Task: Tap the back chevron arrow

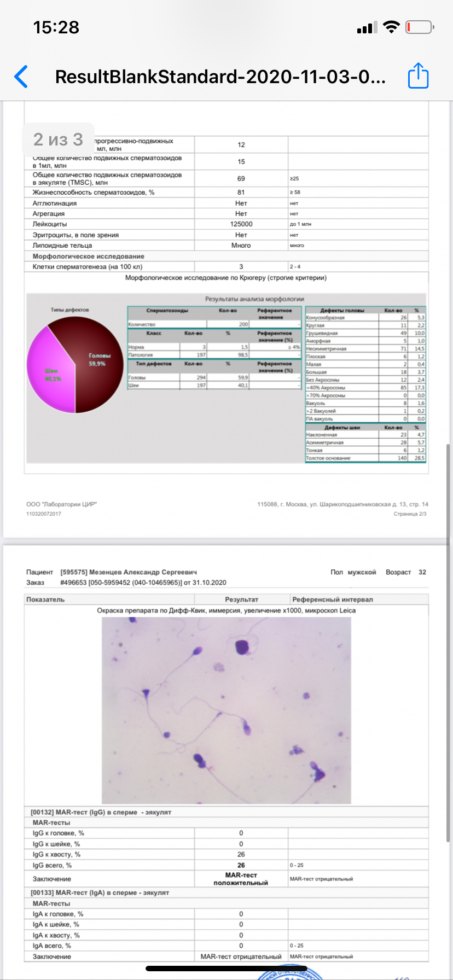Action: [22, 77]
